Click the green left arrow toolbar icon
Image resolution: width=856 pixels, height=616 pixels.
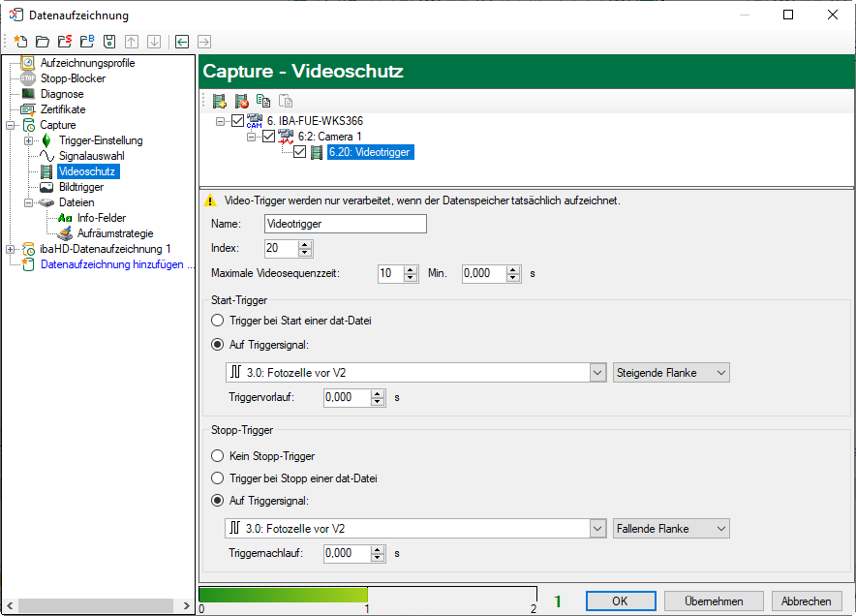pos(181,42)
